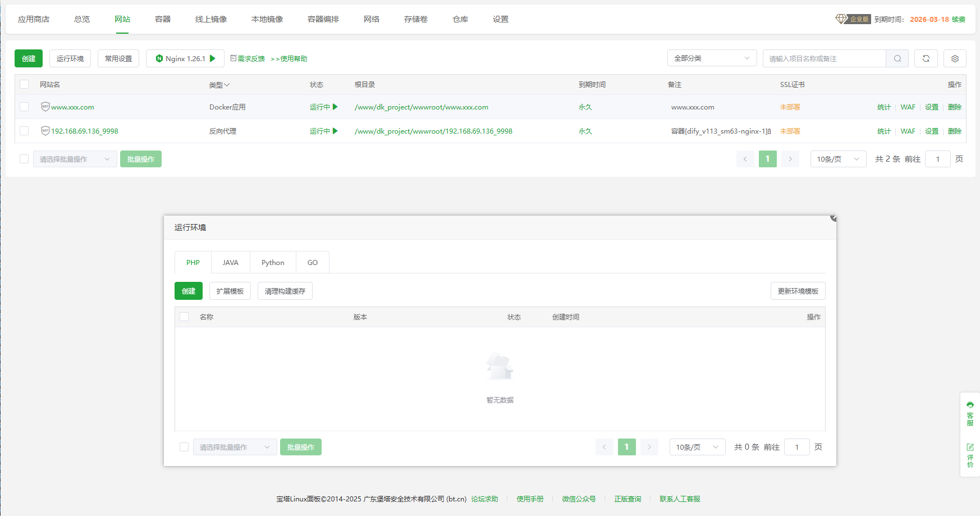This screenshot has width=980, height=516.
Task: Open table settings gear icon
Action: pos(955,58)
